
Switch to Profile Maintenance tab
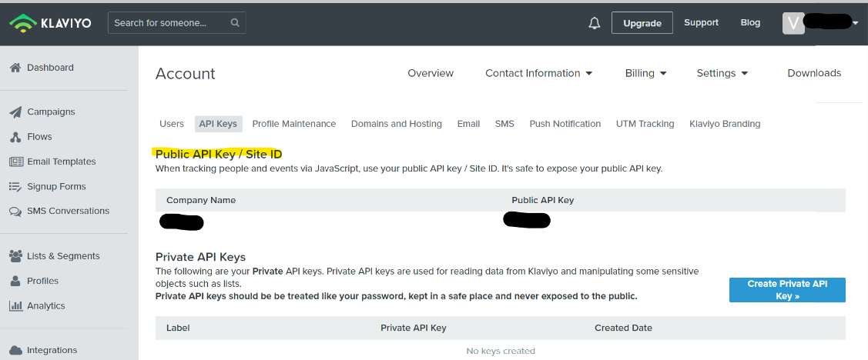(294, 124)
